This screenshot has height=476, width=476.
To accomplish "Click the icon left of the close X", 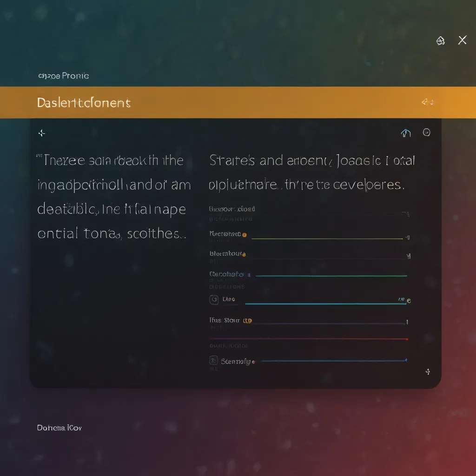I will click(x=440, y=41).
